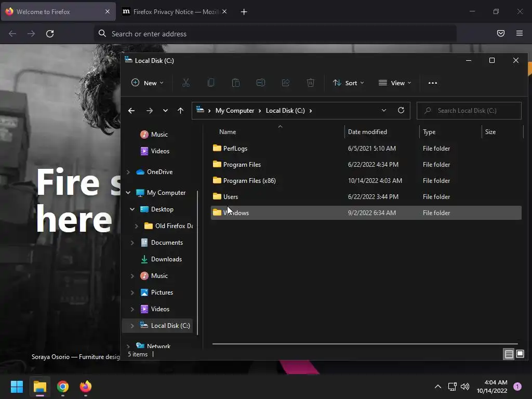Image resolution: width=532 pixels, height=399 pixels.
Task: Open Google Chrome from taskbar
Action: (63, 387)
